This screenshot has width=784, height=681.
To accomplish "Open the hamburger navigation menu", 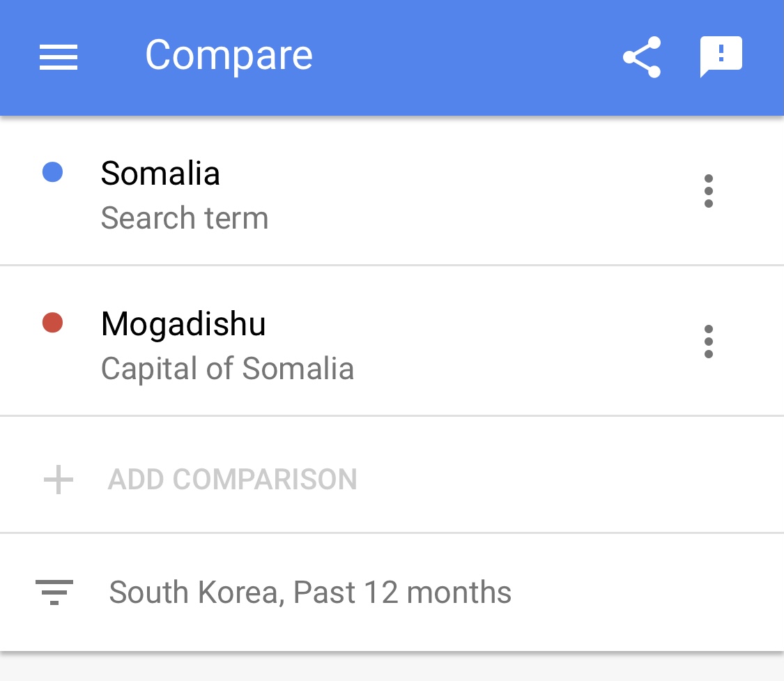I will (58, 56).
